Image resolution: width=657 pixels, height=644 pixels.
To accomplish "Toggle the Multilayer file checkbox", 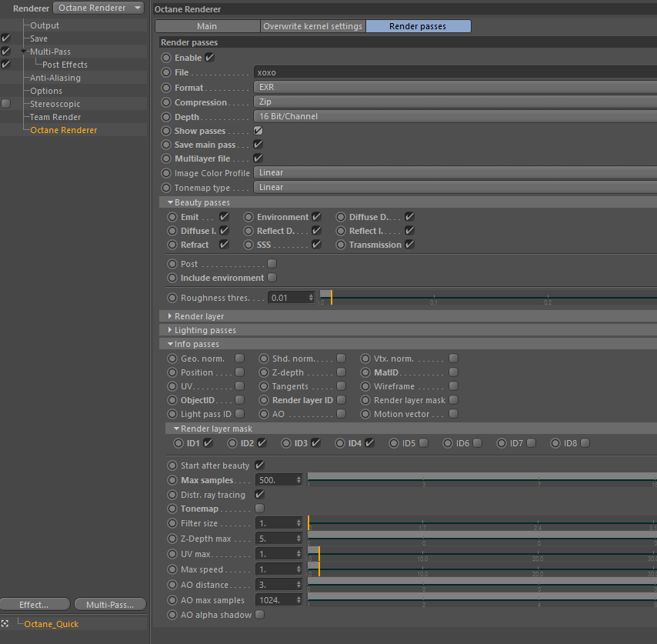I will coord(258,158).
